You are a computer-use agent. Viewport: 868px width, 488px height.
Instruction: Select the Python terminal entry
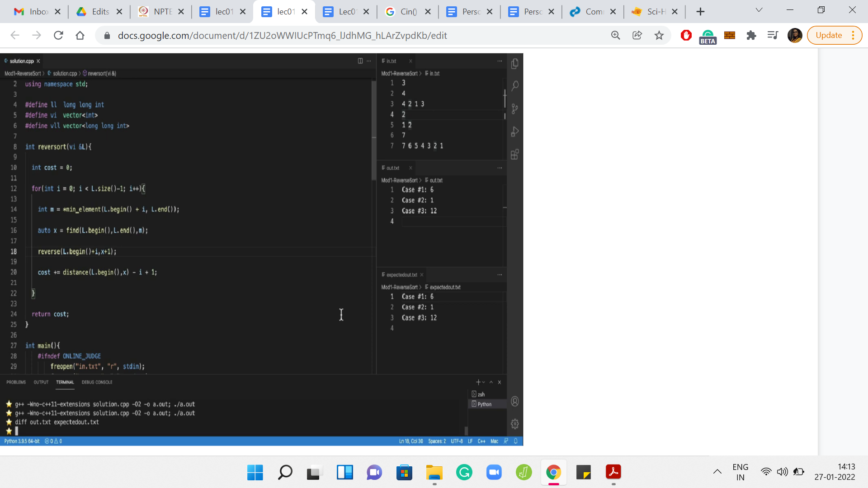[484, 404]
